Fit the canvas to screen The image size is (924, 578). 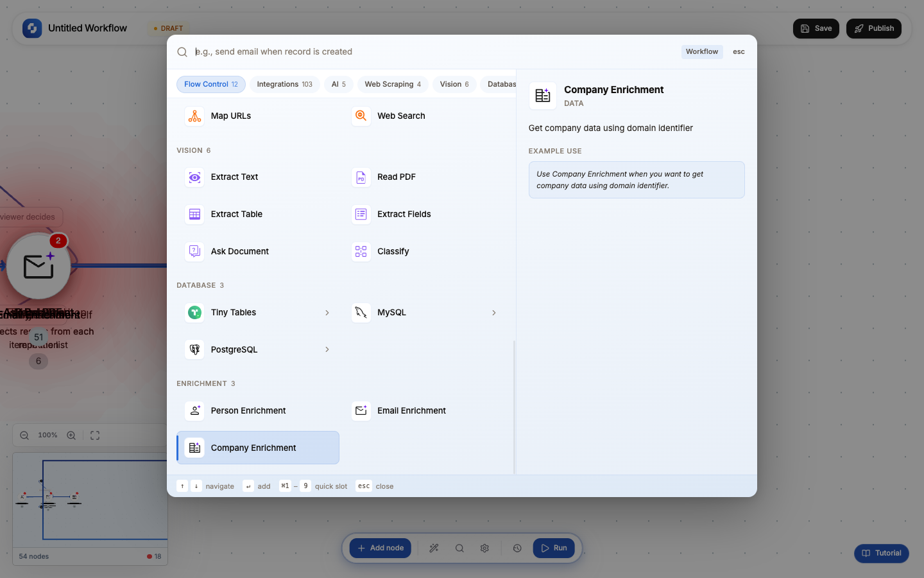[95, 435]
